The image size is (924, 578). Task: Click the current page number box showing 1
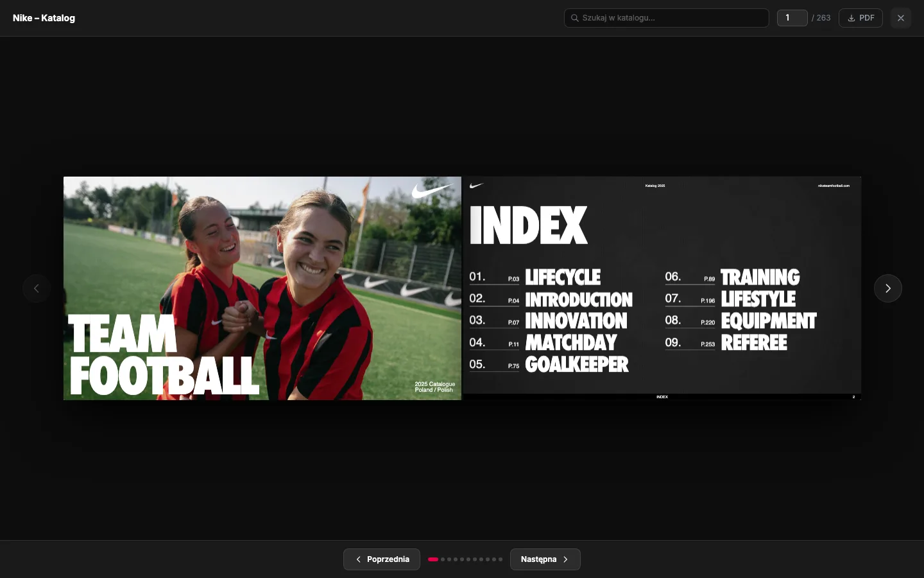pos(792,18)
